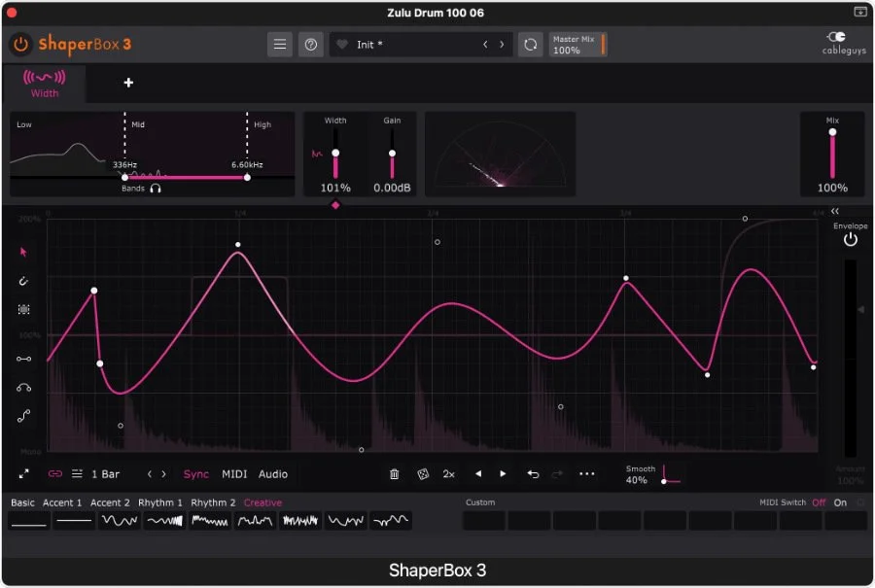Collapse the Envelope panel with double chevron
The image size is (875, 588).
click(835, 211)
